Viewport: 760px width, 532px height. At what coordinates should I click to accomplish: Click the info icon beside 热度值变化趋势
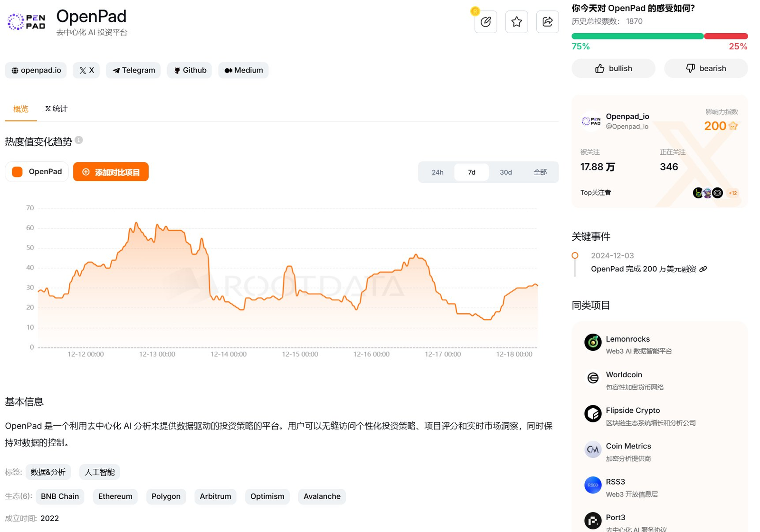(79, 140)
